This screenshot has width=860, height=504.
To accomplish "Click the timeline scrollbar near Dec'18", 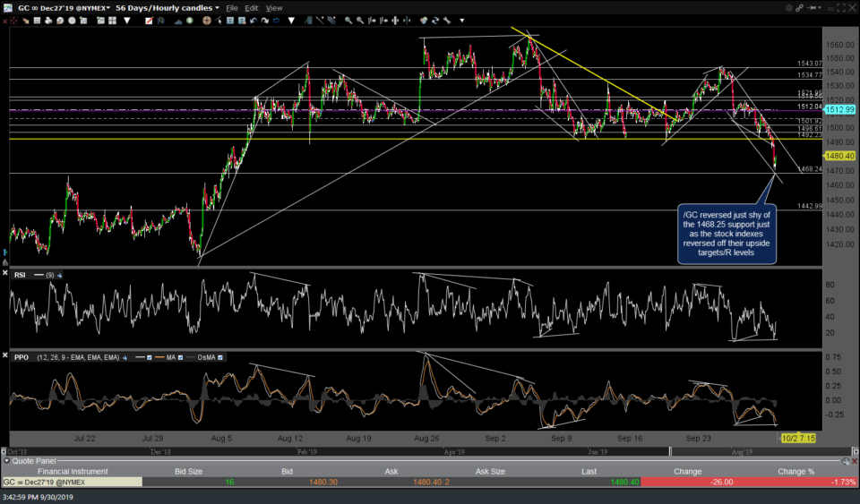I will click(160, 452).
